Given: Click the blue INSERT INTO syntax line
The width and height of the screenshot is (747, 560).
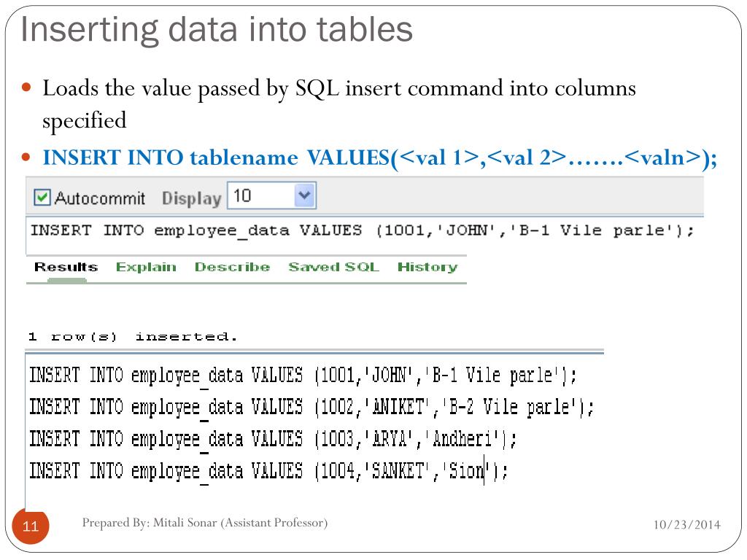Looking at the screenshot, I should pos(379,157).
